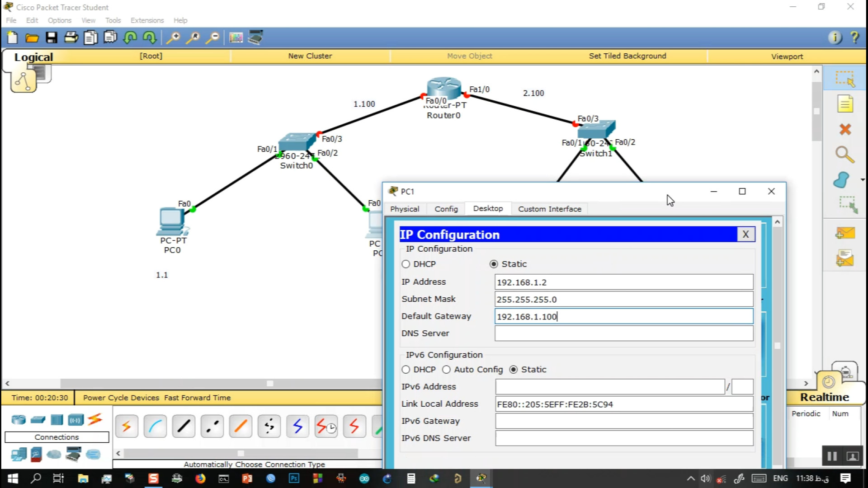Click Fast Forward Time

[198, 398]
